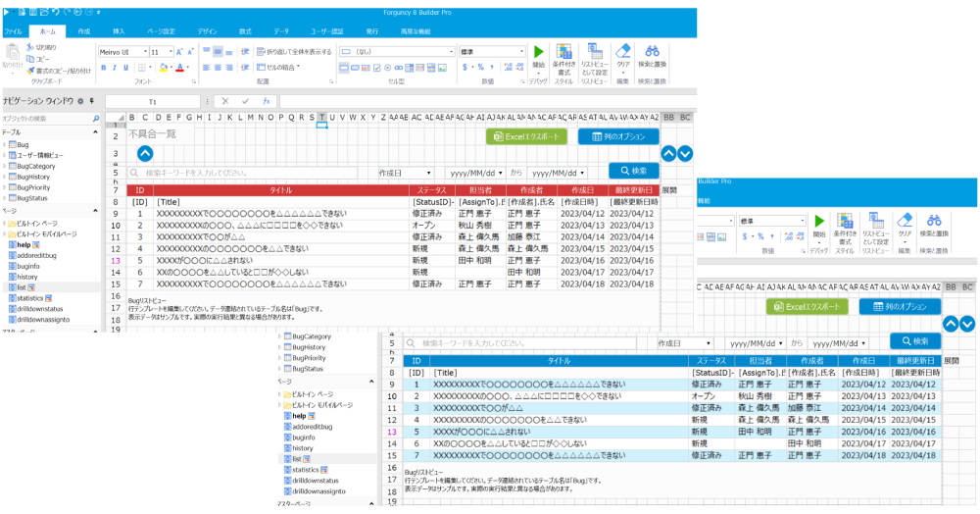Screen dimensions: 980x514
Task: Toggle Underline formatting in the font group
Action: (x=125, y=68)
